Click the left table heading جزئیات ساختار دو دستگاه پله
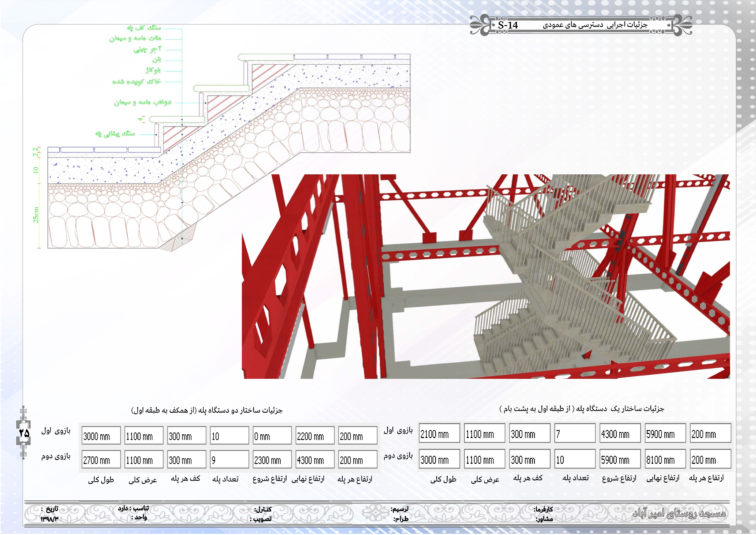 tap(207, 410)
